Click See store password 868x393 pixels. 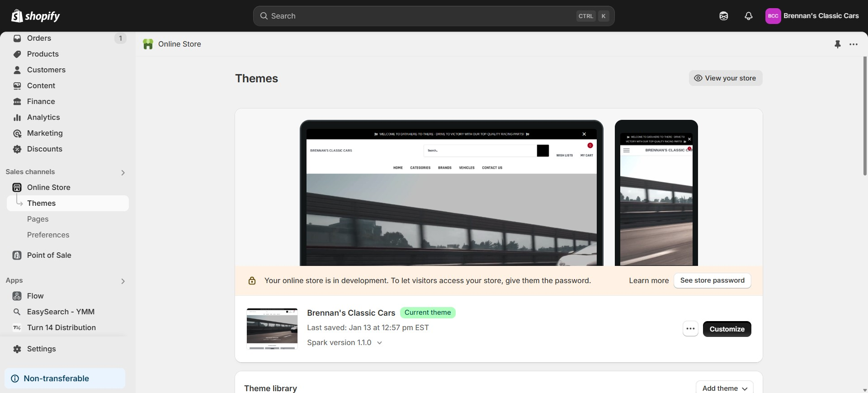tap(712, 280)
